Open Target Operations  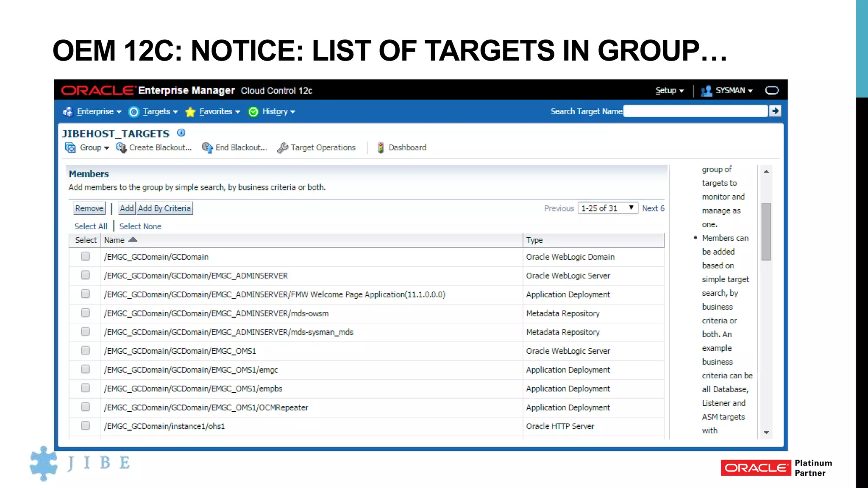[x=323, y=147]
